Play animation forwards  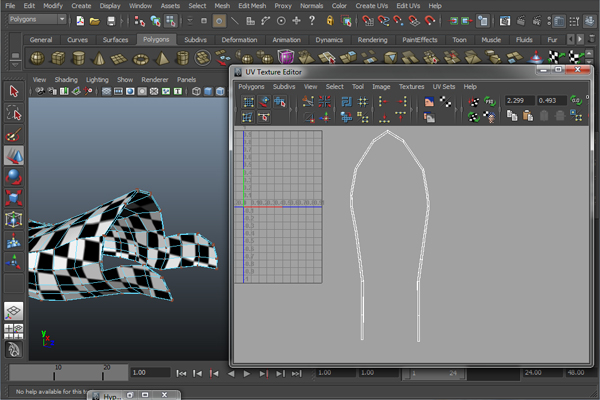(x=247, y=374)
